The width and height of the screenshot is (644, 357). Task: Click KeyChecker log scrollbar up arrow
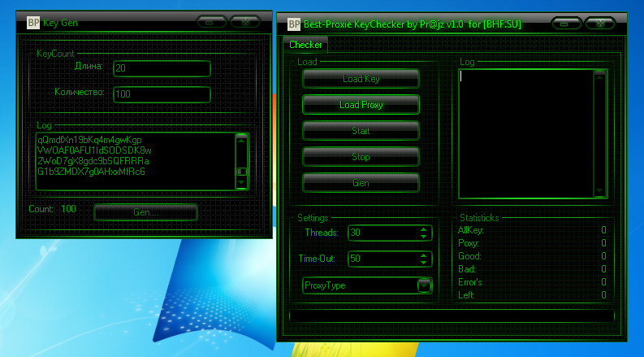pyautogui.click(x=599, y=76)
